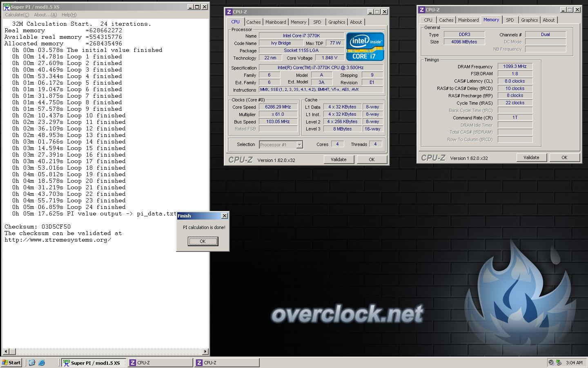Close the Finish dialog
This screenshot has width=588, height=368.
click(x=224, y=216)
